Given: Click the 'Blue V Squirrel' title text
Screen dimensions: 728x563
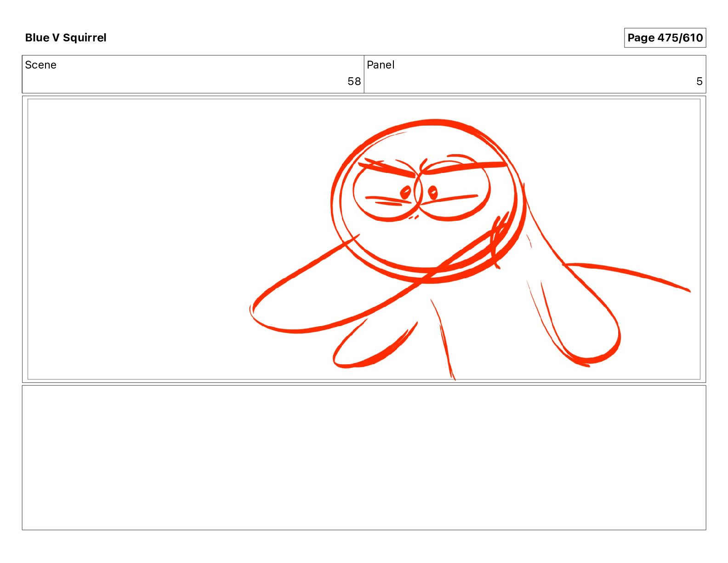Looking at the screenshot, I should point(66,38).
